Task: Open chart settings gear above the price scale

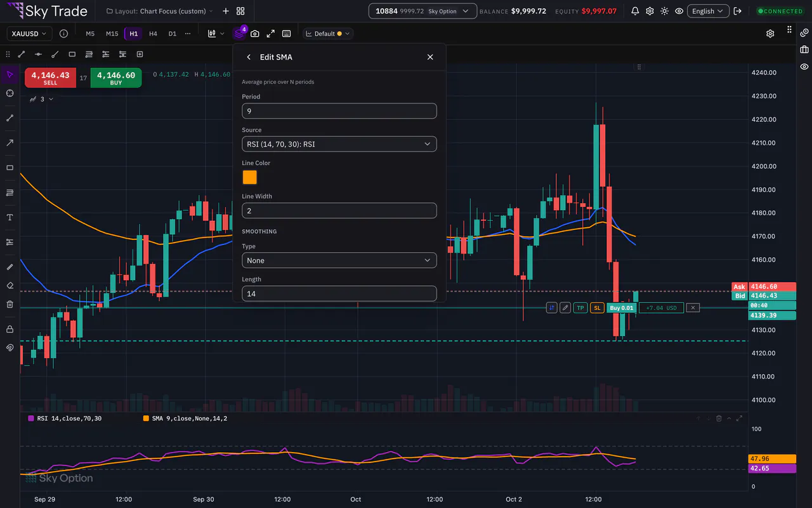Action: pyautogui.click(x=770, y=34)
